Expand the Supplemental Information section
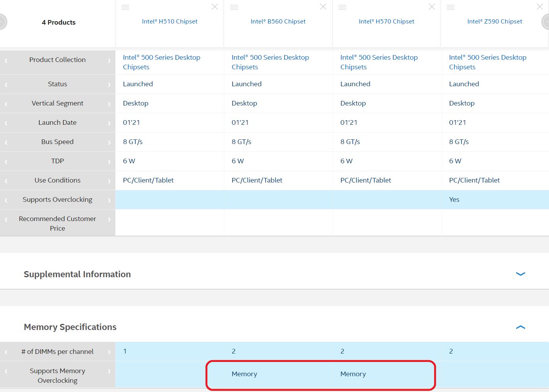The image size is (549, 392). pyautogui.click(x=520, y=274)
